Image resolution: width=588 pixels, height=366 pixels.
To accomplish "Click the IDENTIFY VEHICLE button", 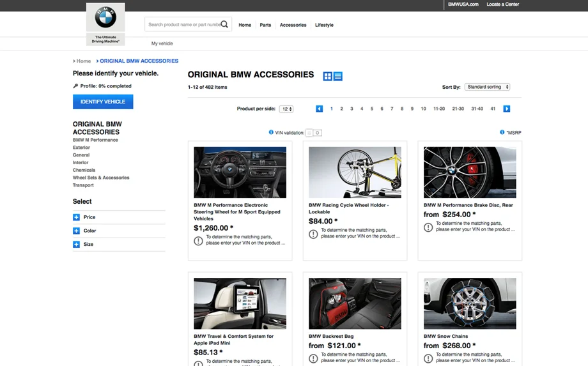I will point(103,102).
